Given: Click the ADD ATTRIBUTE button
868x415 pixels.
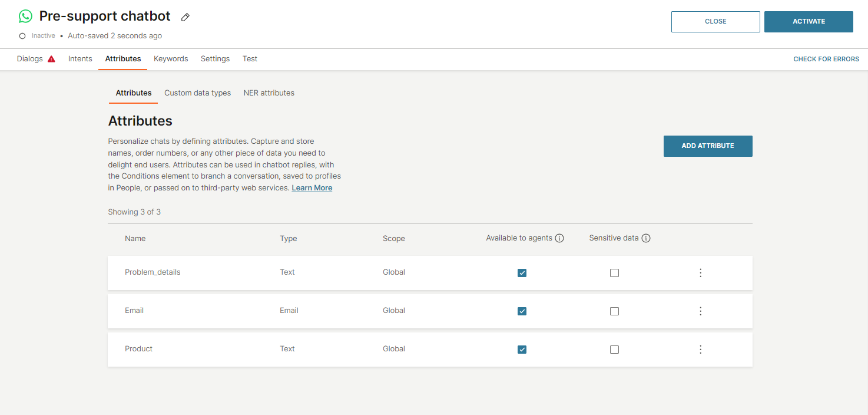Looking at the screenshot, I should (708, 146).
